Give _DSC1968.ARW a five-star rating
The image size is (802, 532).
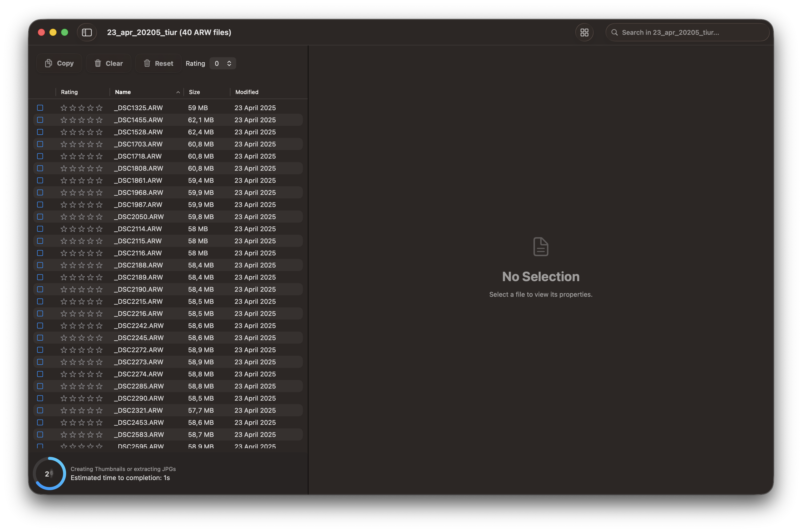tap(99, 192)
